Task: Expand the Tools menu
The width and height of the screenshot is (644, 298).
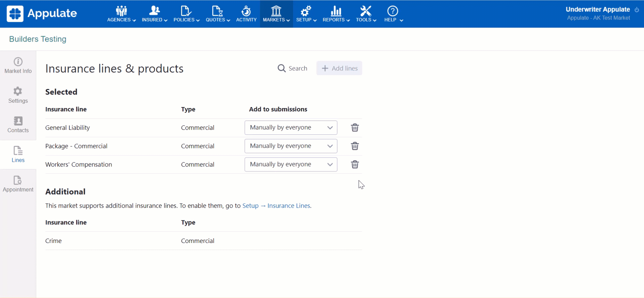Action: point(366,14)
